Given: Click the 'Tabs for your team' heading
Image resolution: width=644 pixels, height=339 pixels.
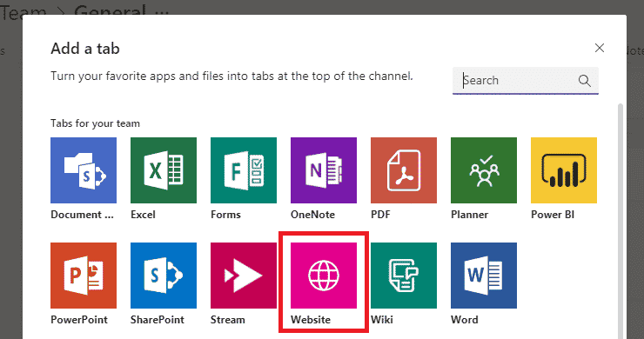Looking at the screenshot, I should tap(95, 123).
